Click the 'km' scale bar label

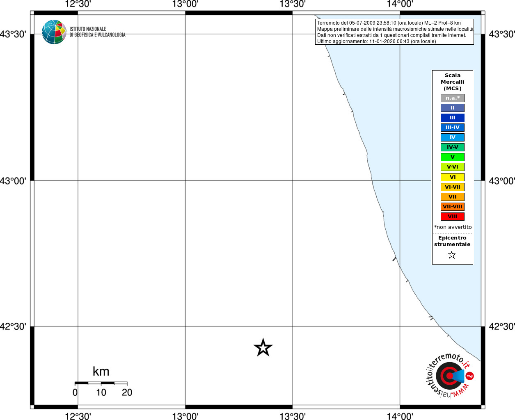click(101, 372)
